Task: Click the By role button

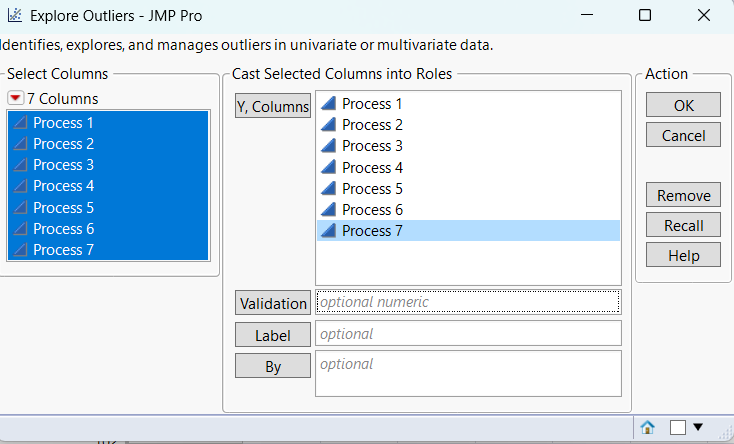Action: pyautogui.click(x=273, y=366)
